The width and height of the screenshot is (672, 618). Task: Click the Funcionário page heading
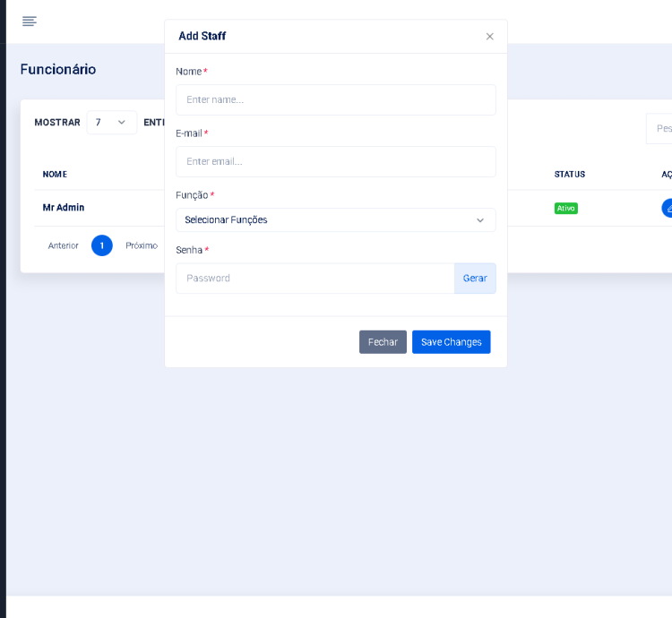pos(58,70)
